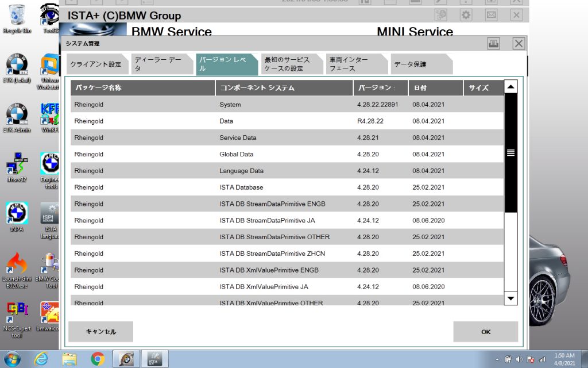Click the device/power tray icon beside volume
This screenshot has width=588, height=368.
[x=509, y=359]
